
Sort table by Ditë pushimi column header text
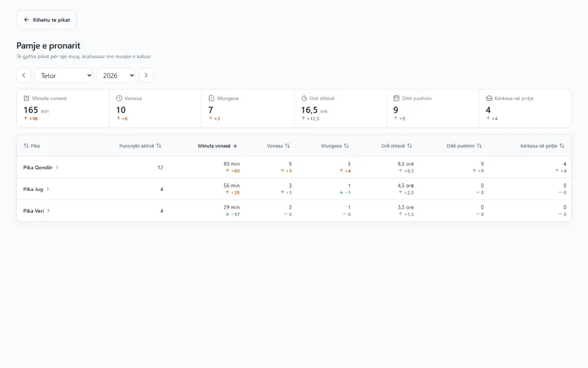pos(461,145)
